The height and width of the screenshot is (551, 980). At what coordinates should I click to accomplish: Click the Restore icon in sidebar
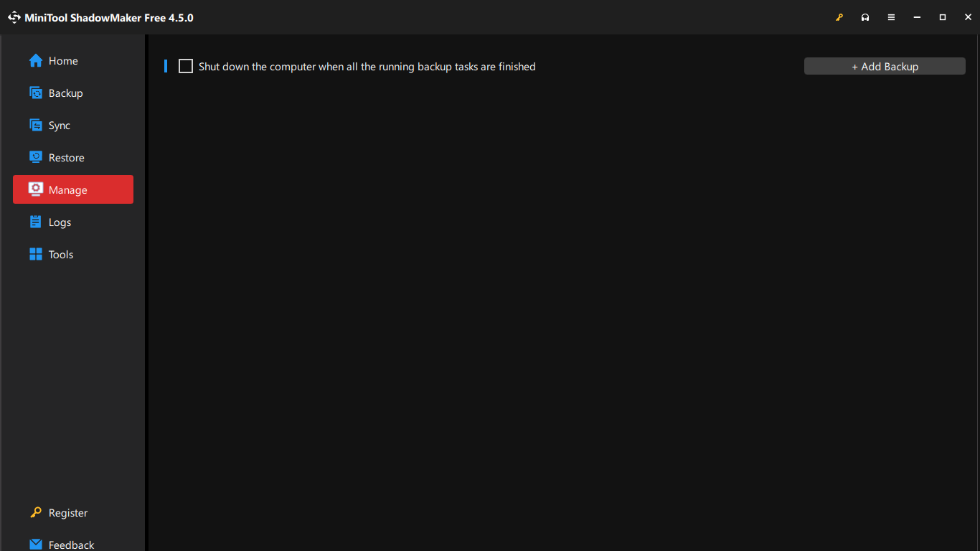tap(35, 158)
